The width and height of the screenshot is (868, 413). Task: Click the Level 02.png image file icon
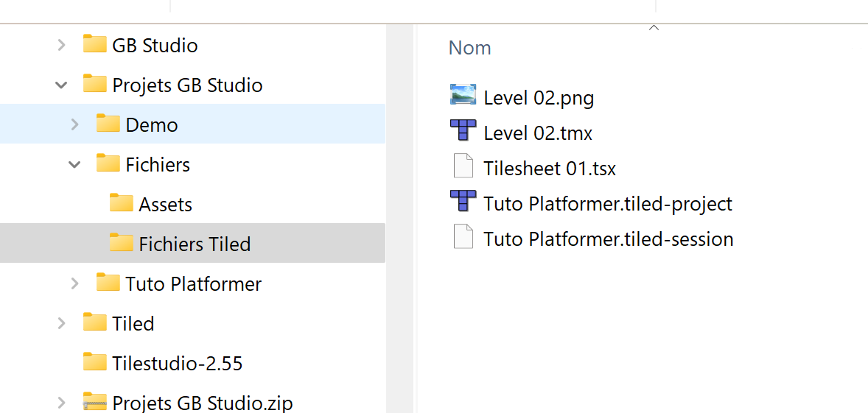[463, 96]
